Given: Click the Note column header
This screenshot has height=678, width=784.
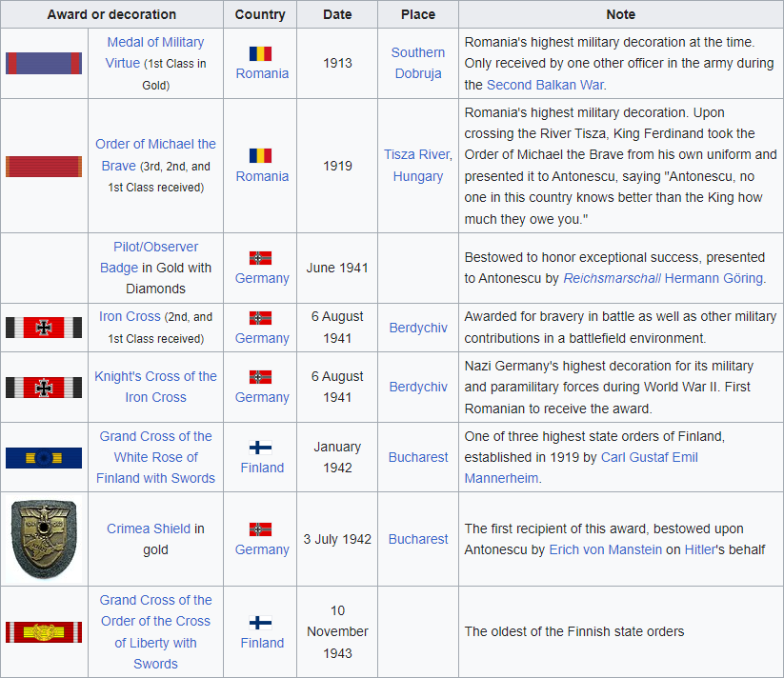Looking at the screenshot, I should point(620,14).
